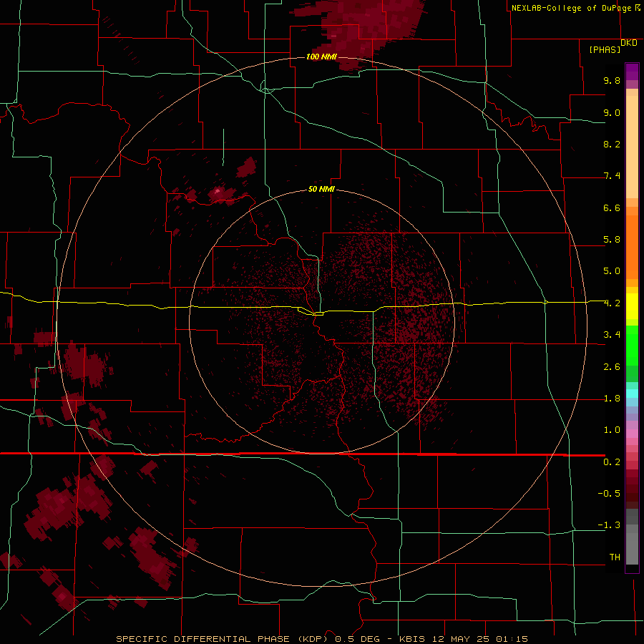Image resolution: width=644 pixels, height=644 pixels.
Task: Select the 1.0 scale value
Action: (612, 430)
